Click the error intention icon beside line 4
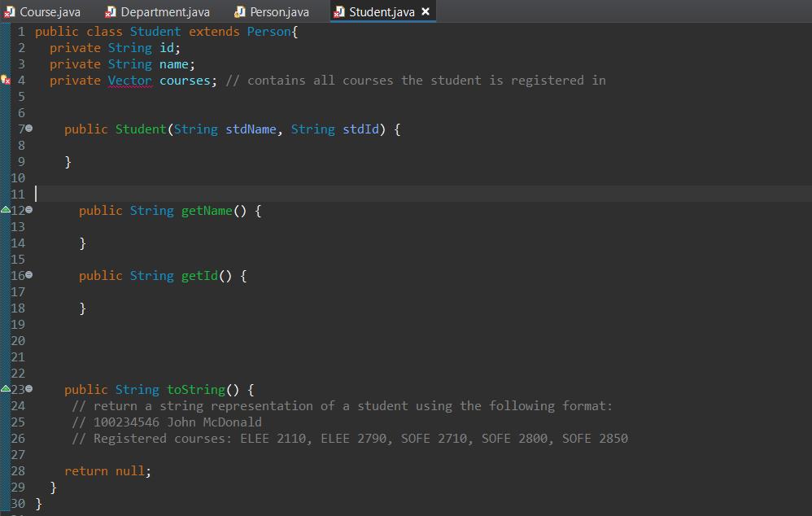This screenshot has width=812, height=516. tap(4, 80)
